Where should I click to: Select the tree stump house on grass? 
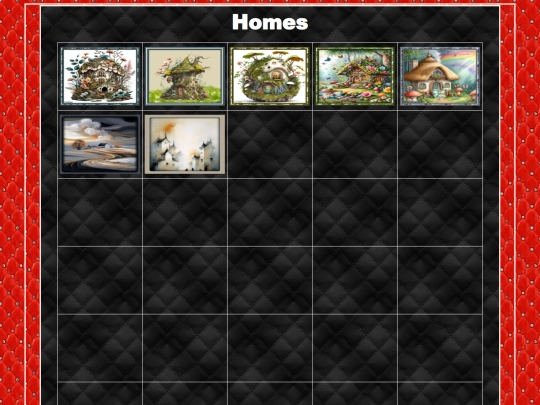click(x=185, y=76)
